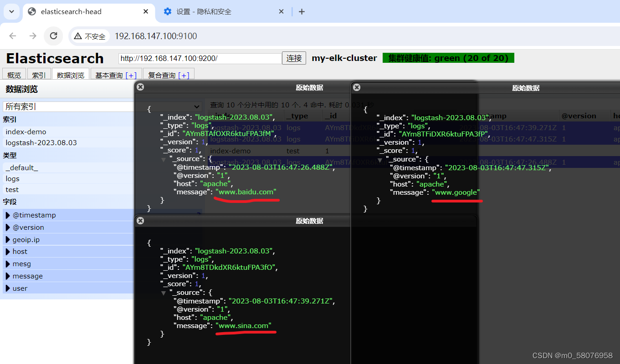The height and width of the screenshot is (364, 620).
Task: Close the 设置 - 隐私和安全 browser tab
Action: click(282, 12)
